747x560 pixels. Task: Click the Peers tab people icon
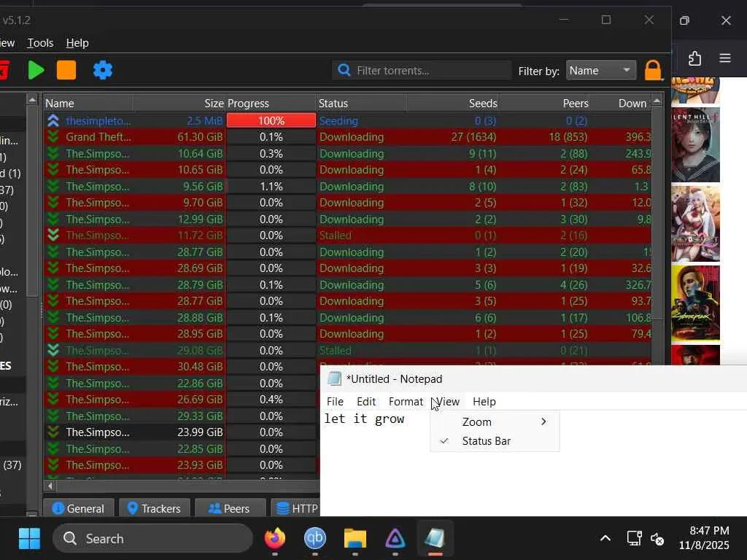pyautogui.click(x=215, y=508)
